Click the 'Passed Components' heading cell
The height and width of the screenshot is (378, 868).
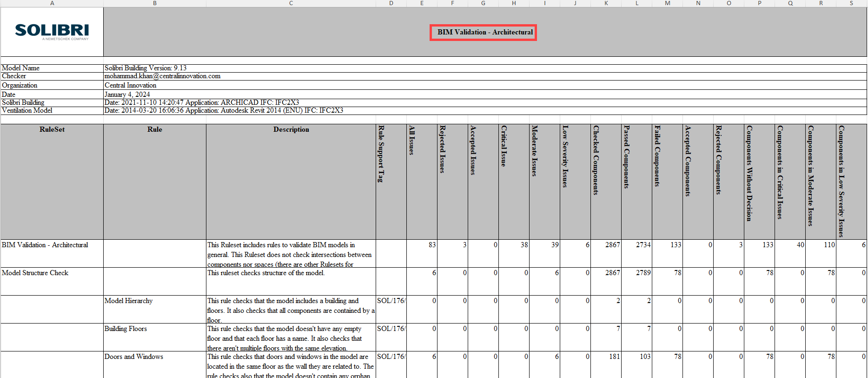coord(636,182)
